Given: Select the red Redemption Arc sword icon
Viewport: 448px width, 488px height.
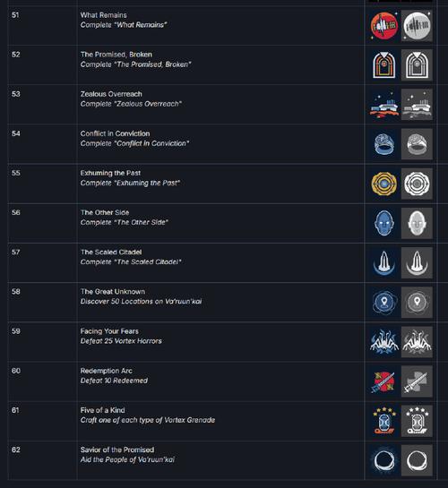Looking at the screenshot, I should pyautogui.click(x=384, y=381).
